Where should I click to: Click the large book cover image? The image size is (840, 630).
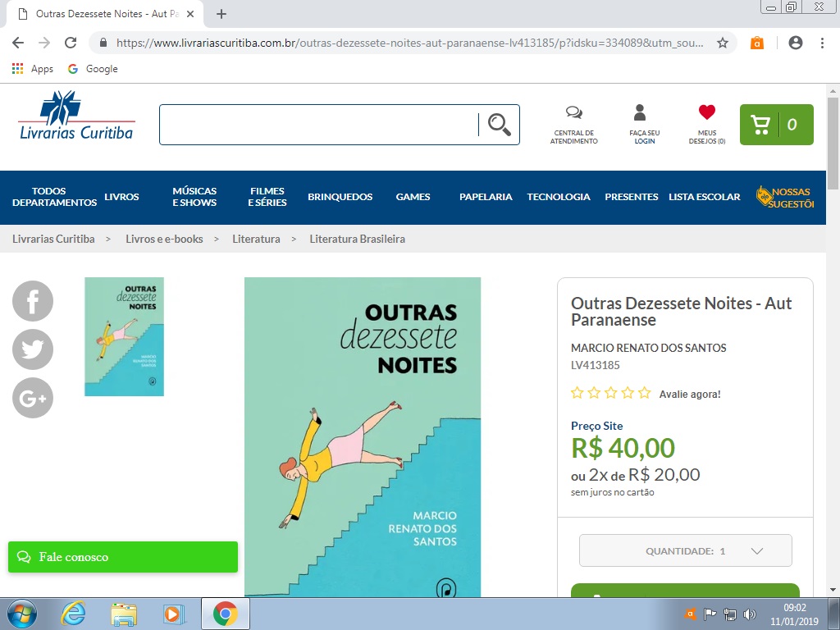363,437
